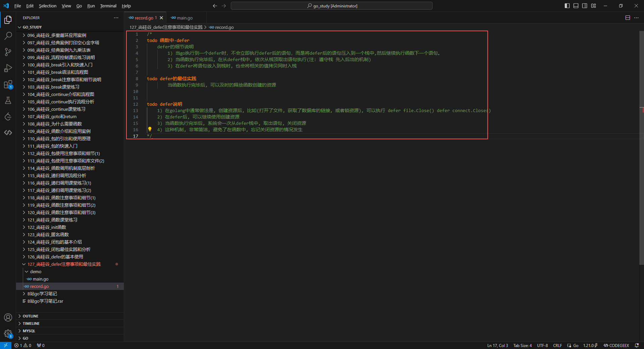644x349 pixels.
Task: Open the Customize Layout icon
Action: tap(593, 6)
